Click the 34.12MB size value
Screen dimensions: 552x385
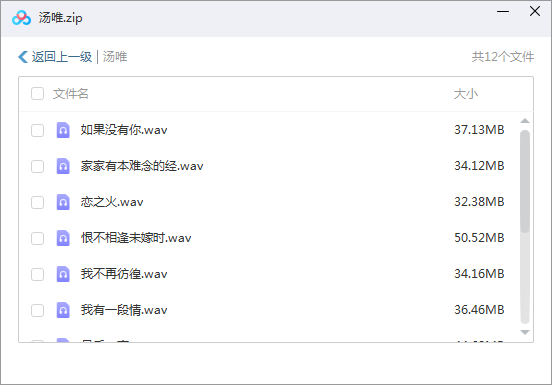pos(479,165)
